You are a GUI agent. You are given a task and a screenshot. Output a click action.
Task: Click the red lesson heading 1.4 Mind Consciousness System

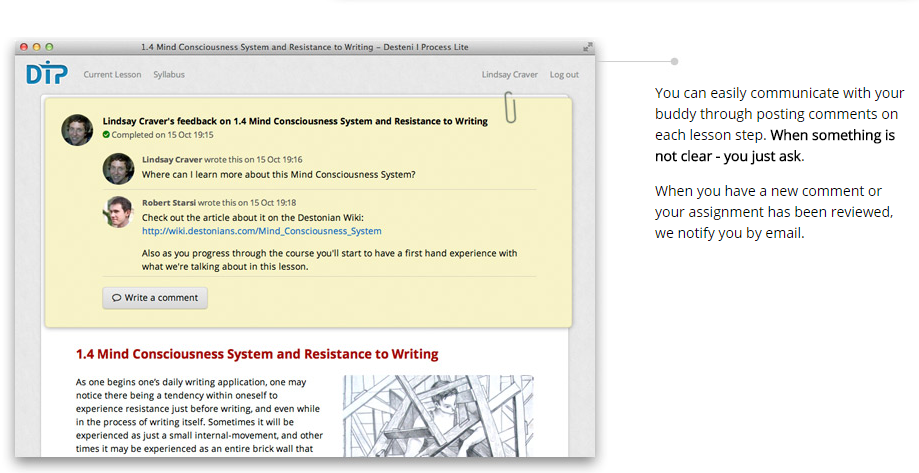[x=257, y=354]
